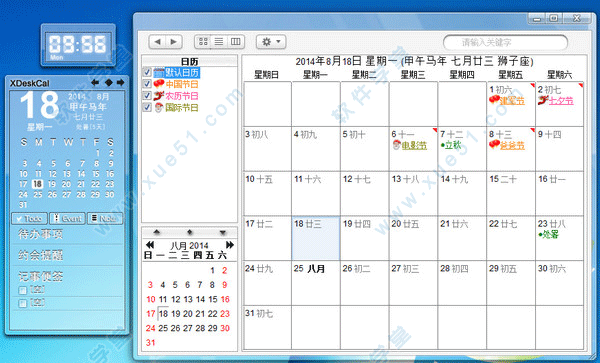The height and width of the screenshot is (363, 600).
Task: Click the red corner marker on day 6
Action: [435, 130]
